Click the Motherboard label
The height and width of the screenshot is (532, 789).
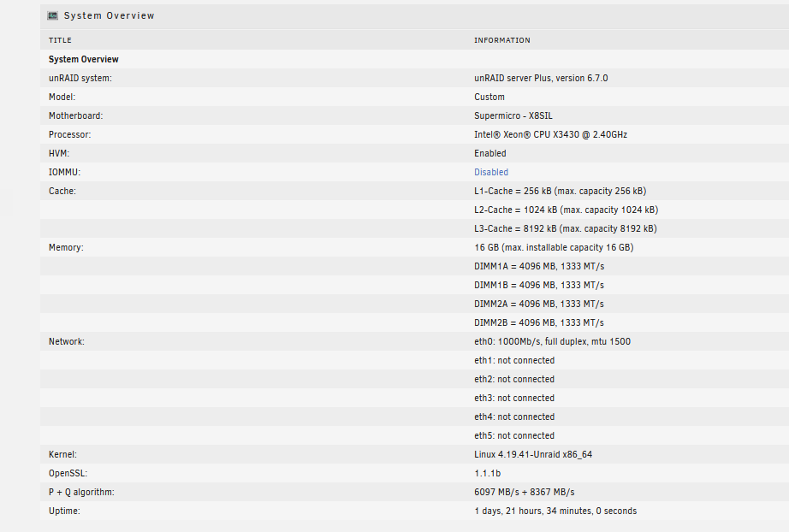76,115
